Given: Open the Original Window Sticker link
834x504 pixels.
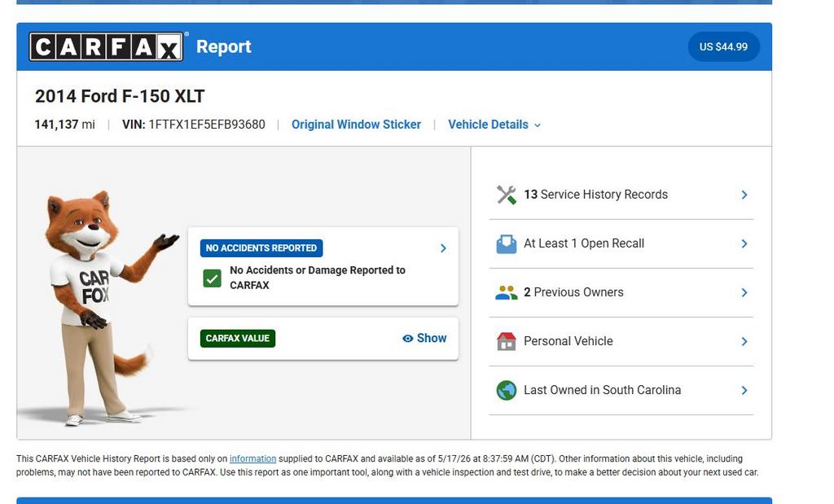Looking at the screenshot, I should pyautogui.click(x=356, y=125).
